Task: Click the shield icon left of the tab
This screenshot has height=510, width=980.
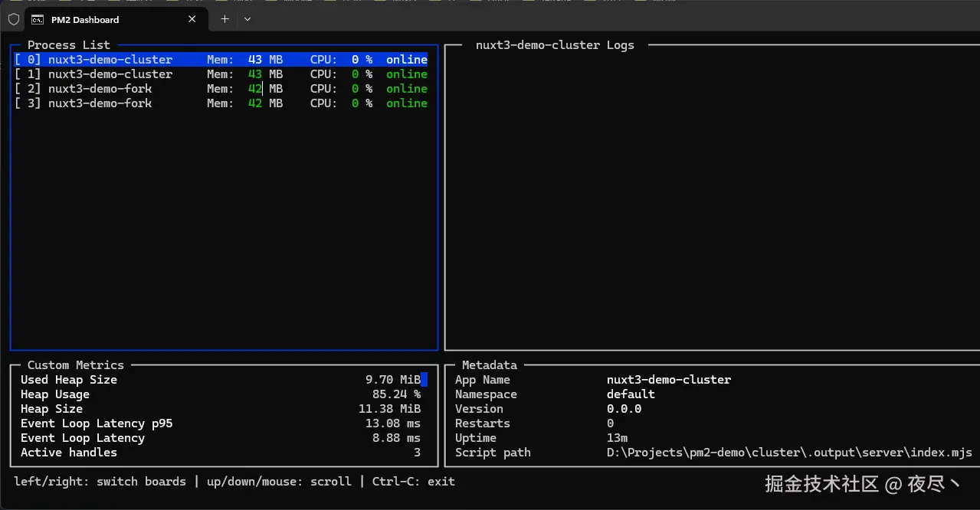Action: click(13, 19)
